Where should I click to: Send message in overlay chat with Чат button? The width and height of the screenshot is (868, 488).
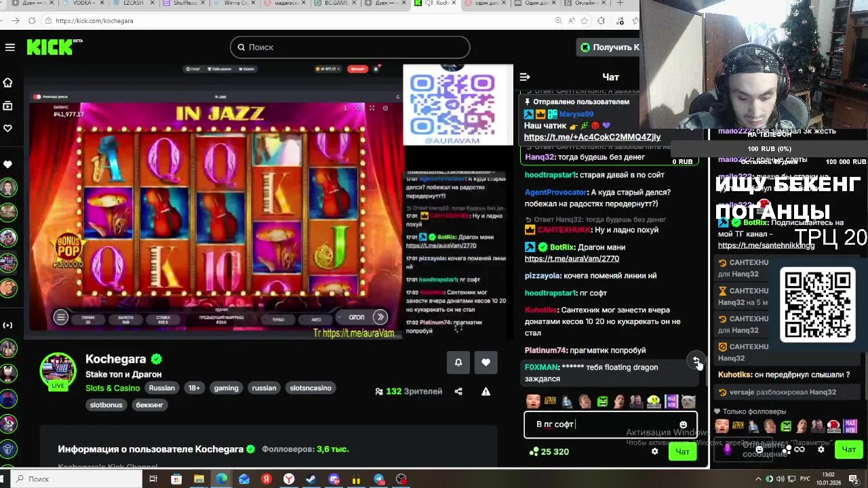coord(848,449)
